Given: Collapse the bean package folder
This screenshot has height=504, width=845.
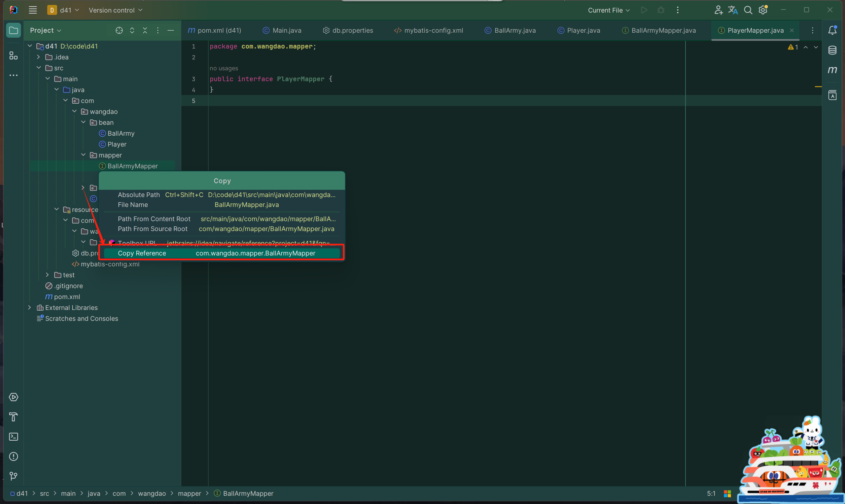Looking at the screenshot, I should pyautogui.click(x=83, y=122).
